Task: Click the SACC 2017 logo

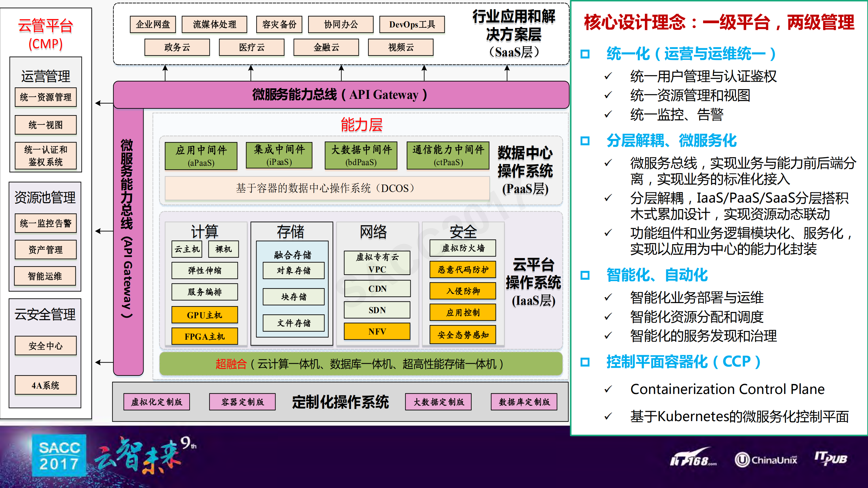Action: coord(59,455)
